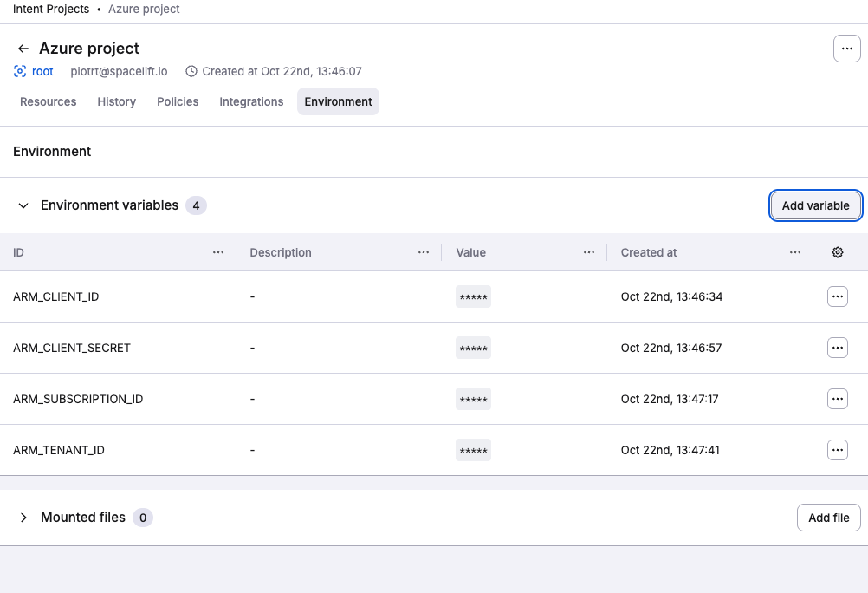This screenshot has width=868, height=593.
Task: Open the project options ellipsis menu
Action: 846,49
